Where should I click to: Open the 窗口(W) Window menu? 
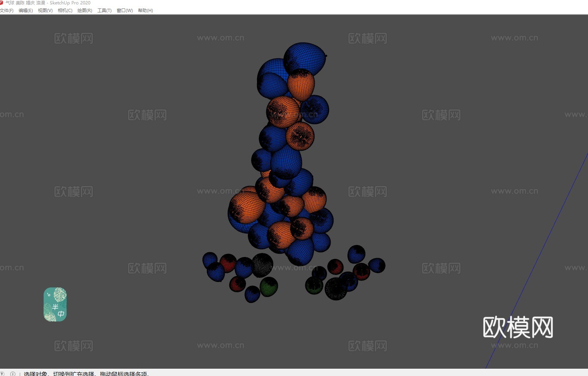pyautogui.click(x=125, y=11)
